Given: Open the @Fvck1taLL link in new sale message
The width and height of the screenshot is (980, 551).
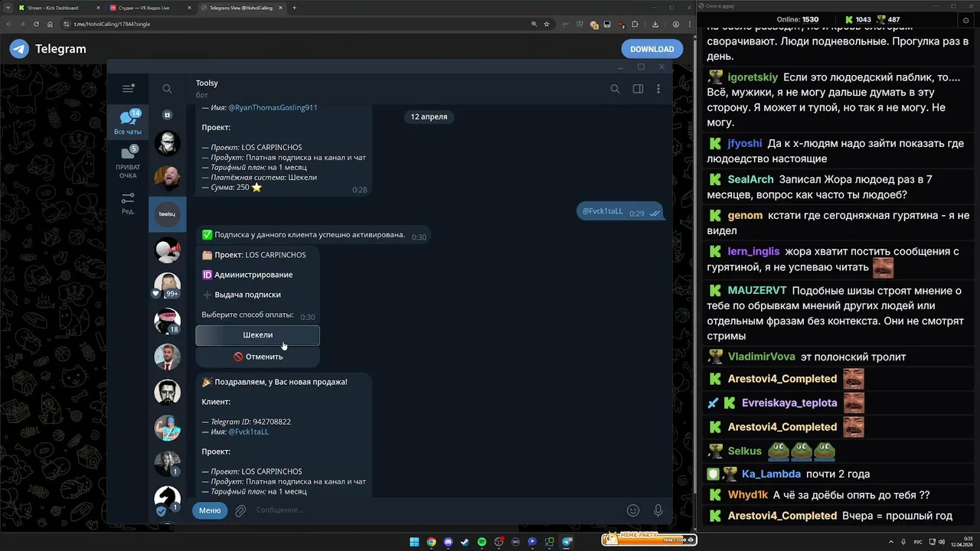Looking at the screenshot, I should 248,432.
